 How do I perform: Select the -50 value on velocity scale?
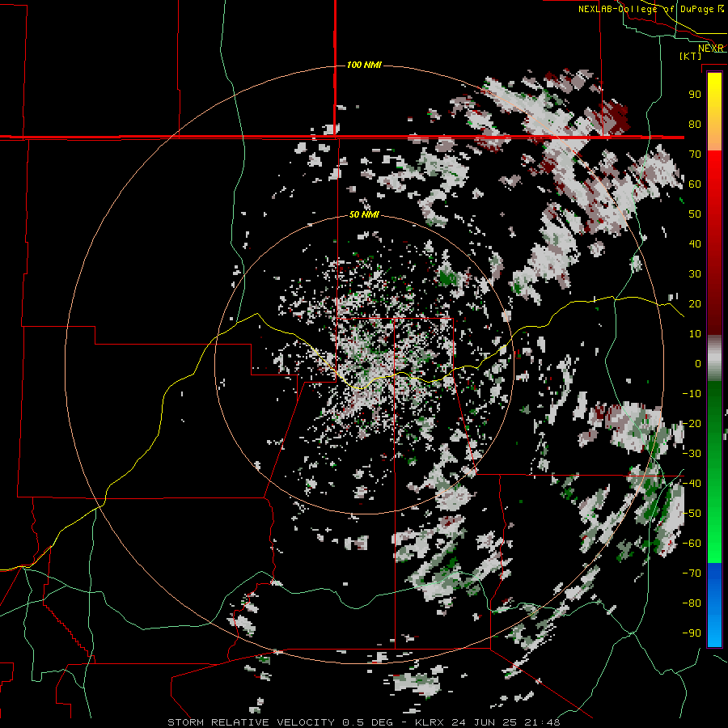pos(692,514)
